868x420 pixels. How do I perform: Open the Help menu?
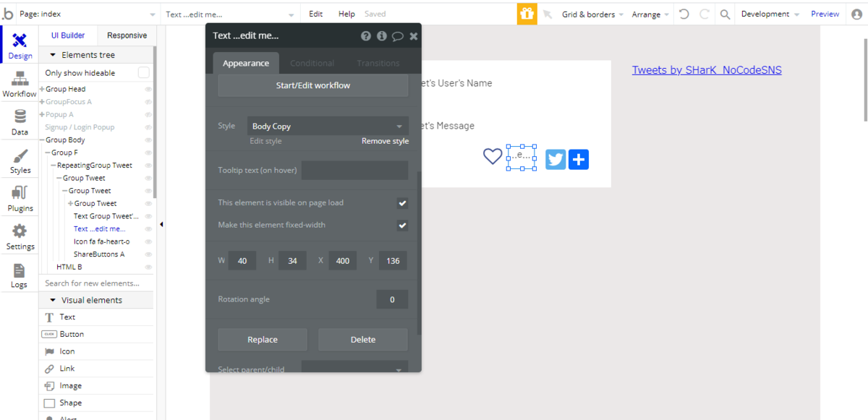(x=346, y=14)
